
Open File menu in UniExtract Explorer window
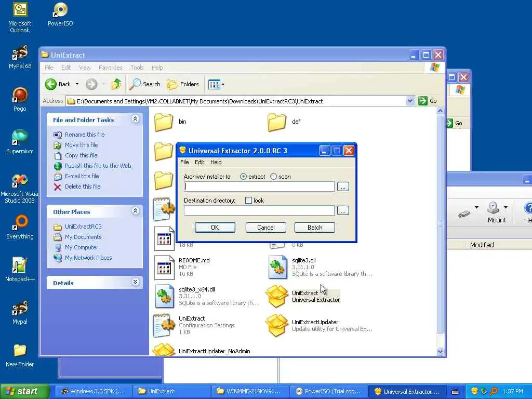pos(49,68)
